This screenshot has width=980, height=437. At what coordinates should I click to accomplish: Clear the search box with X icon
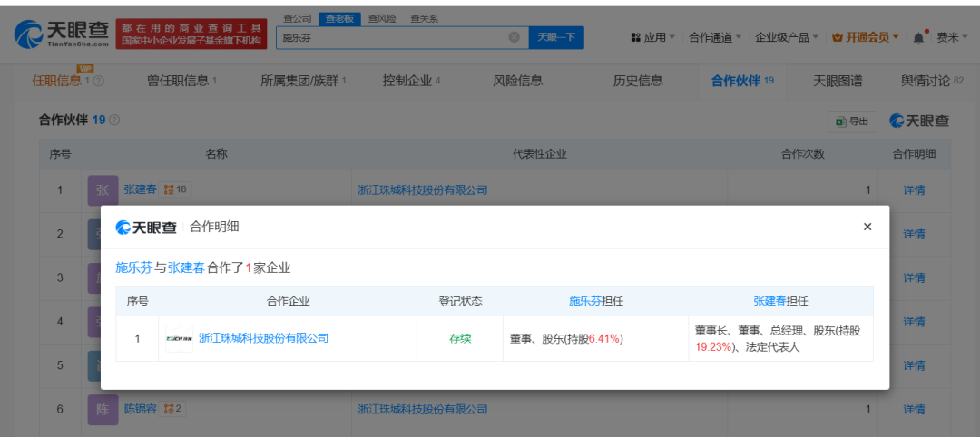[514, 37]
